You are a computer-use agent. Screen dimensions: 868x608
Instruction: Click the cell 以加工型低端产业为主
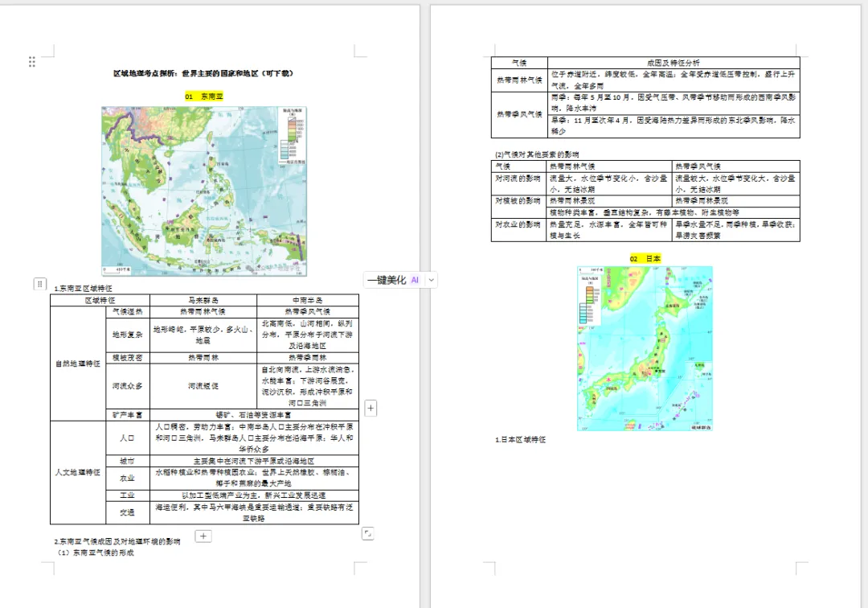254,495
